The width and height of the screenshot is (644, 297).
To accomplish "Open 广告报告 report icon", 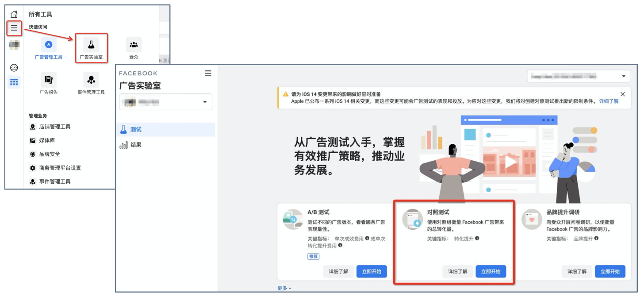I will coord(49,80).
